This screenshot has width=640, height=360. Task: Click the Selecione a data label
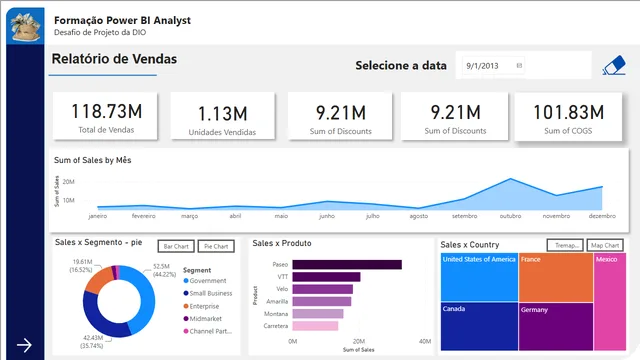(401, 65)
